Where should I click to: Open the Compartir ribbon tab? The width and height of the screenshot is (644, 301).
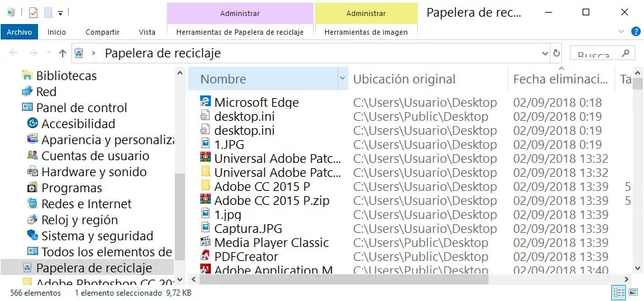point(102,31)
